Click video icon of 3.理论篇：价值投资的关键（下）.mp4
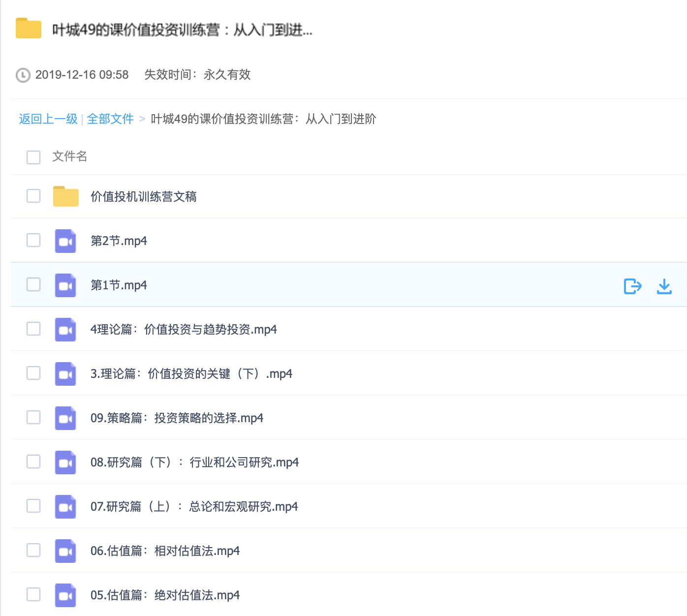Viewport: 687px width, 616px height. tap(65, 374)
